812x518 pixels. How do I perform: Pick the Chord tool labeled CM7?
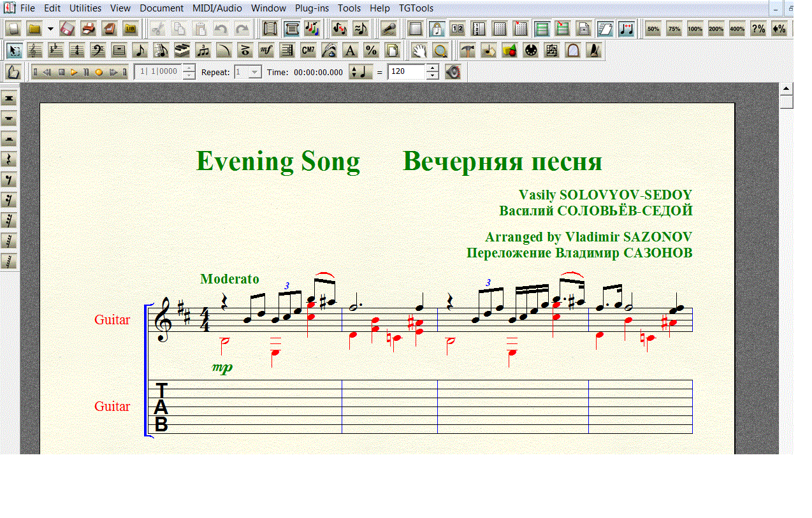coord(308,50)
